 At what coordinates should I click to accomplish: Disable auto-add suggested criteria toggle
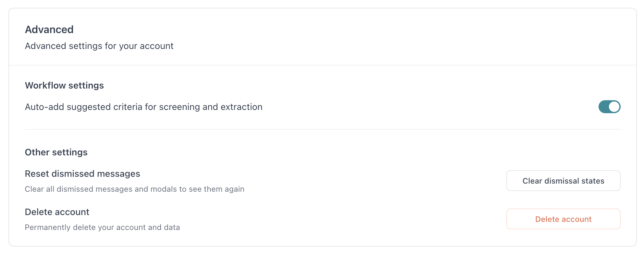pyautogui.click(x=609, y=107)
